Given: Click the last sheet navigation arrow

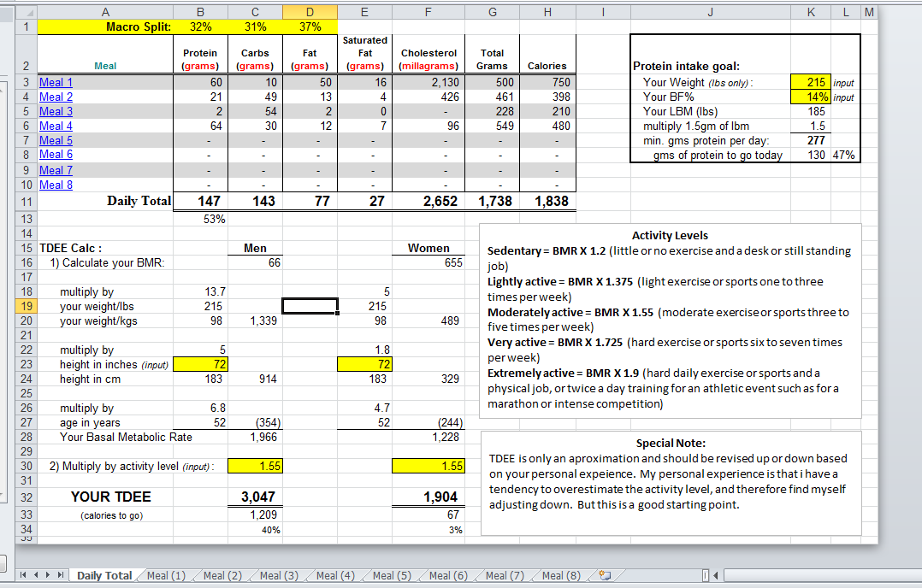Looking at the screenshot, I should tap(59, 576).
